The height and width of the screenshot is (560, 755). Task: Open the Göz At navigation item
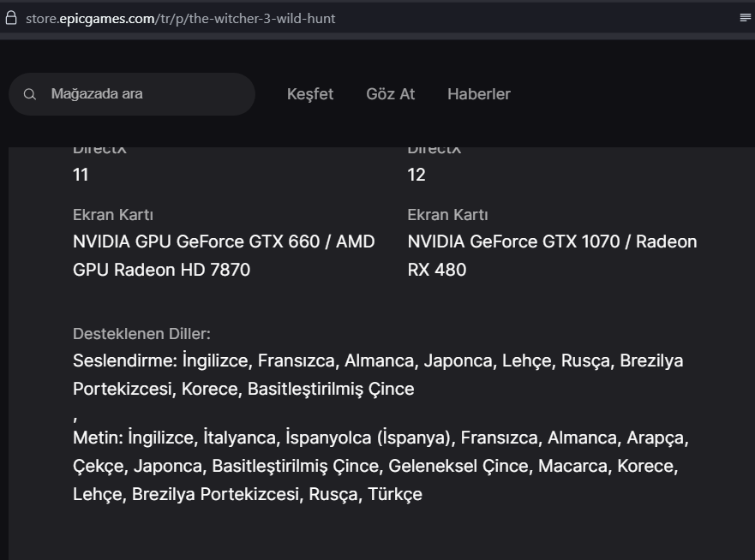coord(390,94)
